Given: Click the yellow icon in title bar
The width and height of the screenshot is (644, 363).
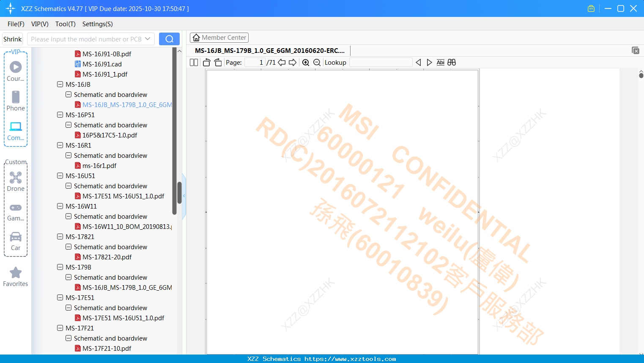Looking at the screenshot, I should 591,8.
